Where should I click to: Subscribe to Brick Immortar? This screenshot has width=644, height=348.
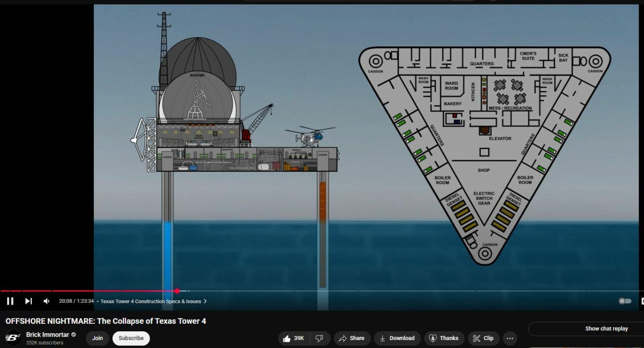131,338
